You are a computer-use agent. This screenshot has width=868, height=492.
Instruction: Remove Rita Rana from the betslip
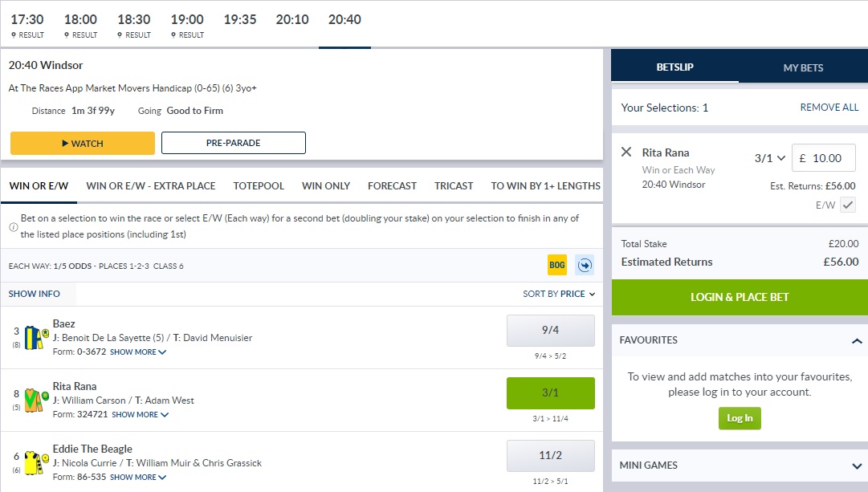(x=626, y=152)
